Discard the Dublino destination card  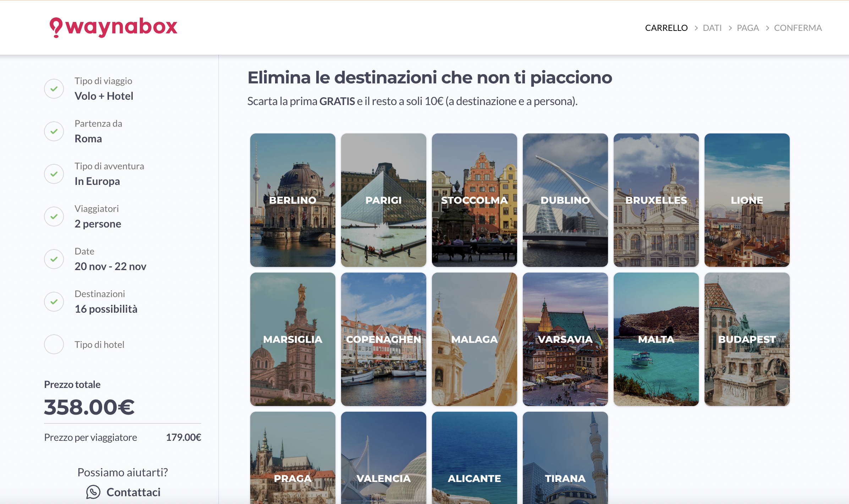coord(565,200)
